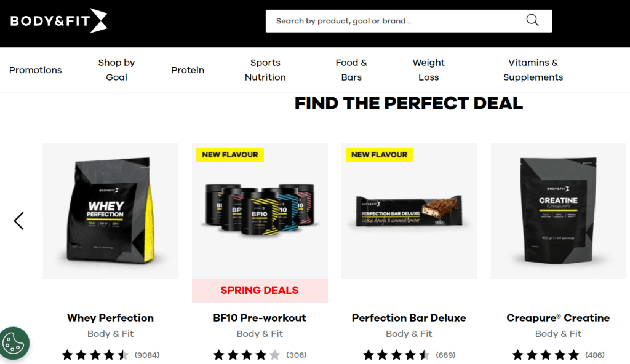Expand the Sports Nutrition menu
The image size is (630, 364).
tap(265, 70)
